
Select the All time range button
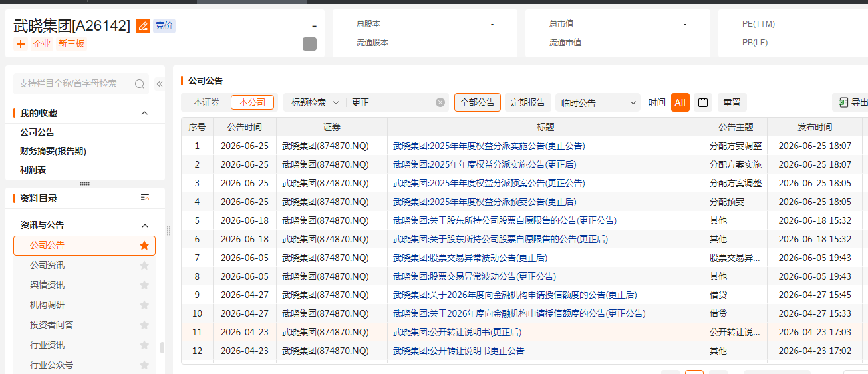pyautogui.click(x=680, y=102)
